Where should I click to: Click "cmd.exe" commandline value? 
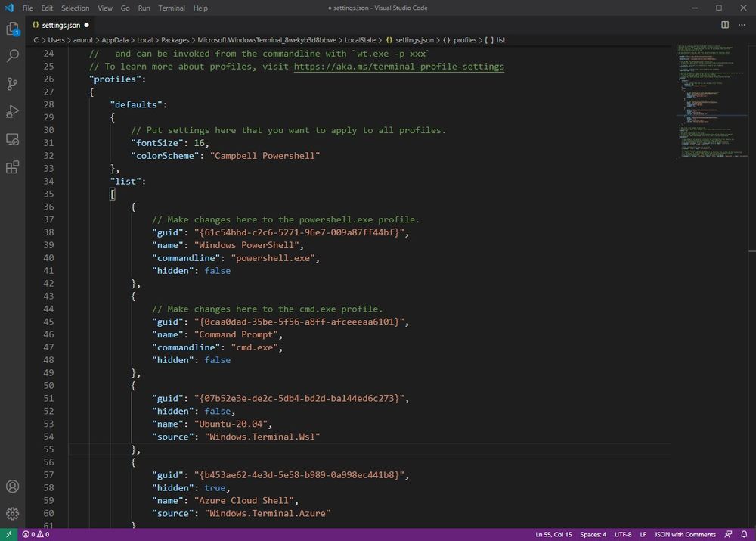[x=255, y=347]
